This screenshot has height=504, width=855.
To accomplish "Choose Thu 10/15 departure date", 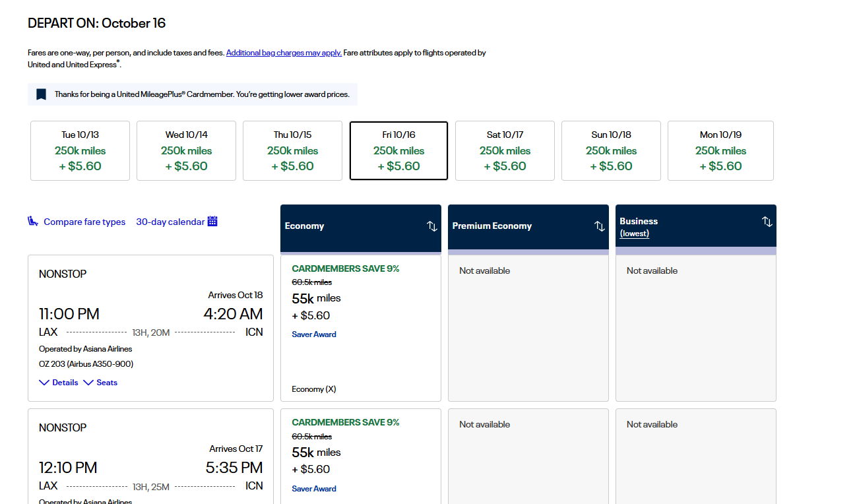I will 292,150.
